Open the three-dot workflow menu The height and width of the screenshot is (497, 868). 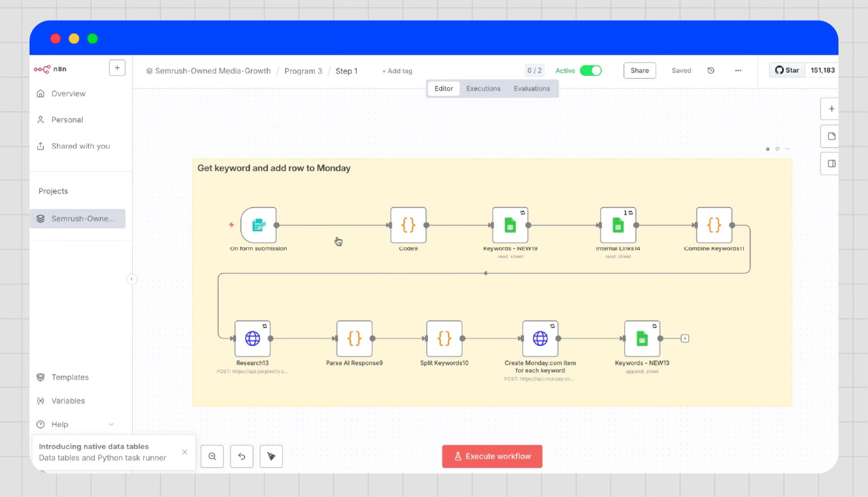point(738,71)
